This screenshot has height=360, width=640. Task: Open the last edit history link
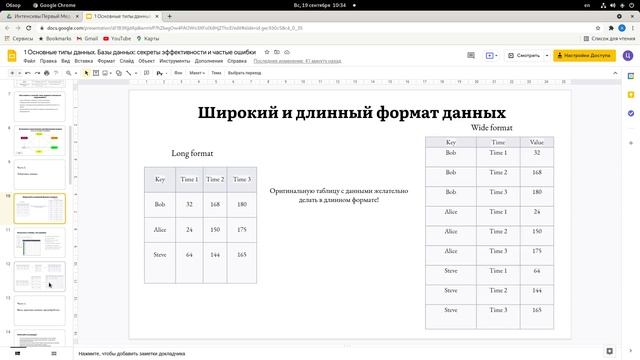tap(297, 61)
